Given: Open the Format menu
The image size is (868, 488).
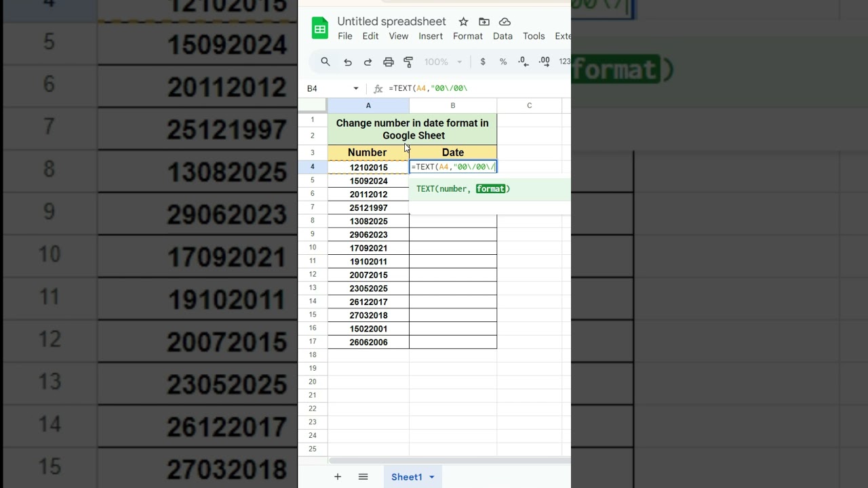Looking at the screenshot, I should click(x=468, y=36).
